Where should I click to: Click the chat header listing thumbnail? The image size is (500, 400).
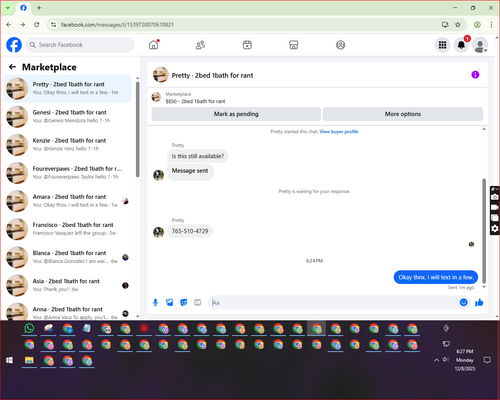(x=160, y=75)
